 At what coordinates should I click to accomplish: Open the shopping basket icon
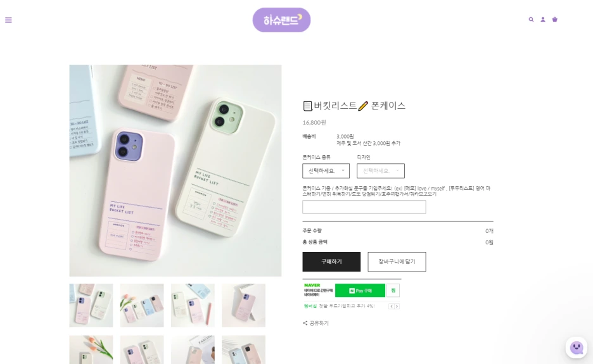555,20
